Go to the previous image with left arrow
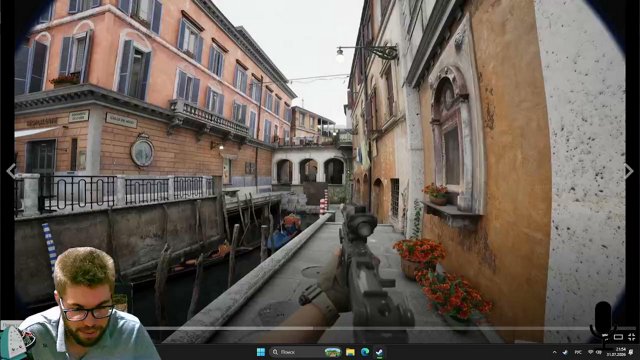Viewport: 640px width, 360px height. (x=11, y=171)
